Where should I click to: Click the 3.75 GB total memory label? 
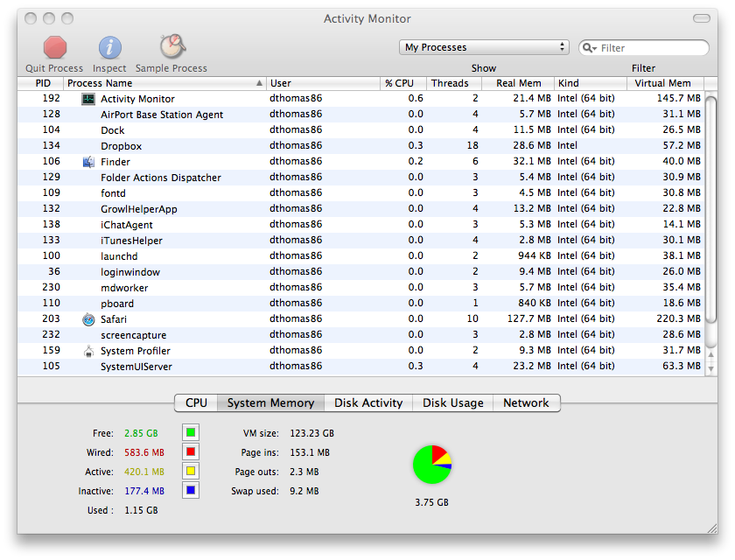(431, 502)
